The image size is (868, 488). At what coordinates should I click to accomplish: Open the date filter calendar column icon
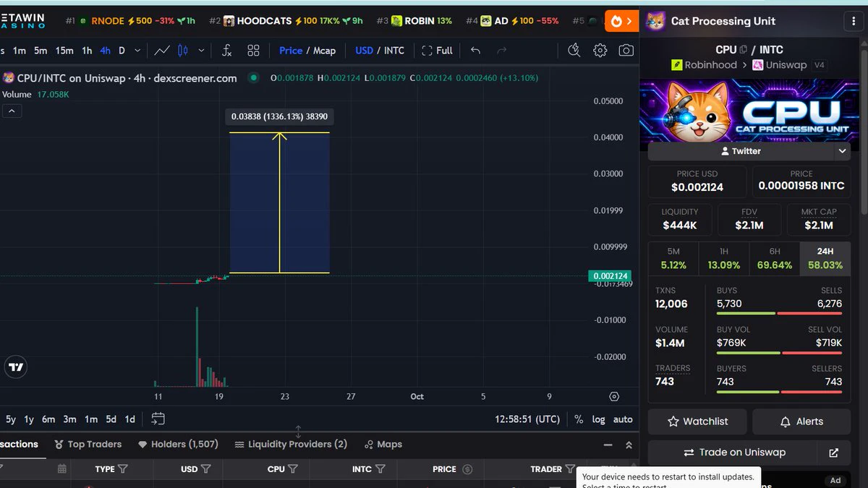[x=62, y=469]
